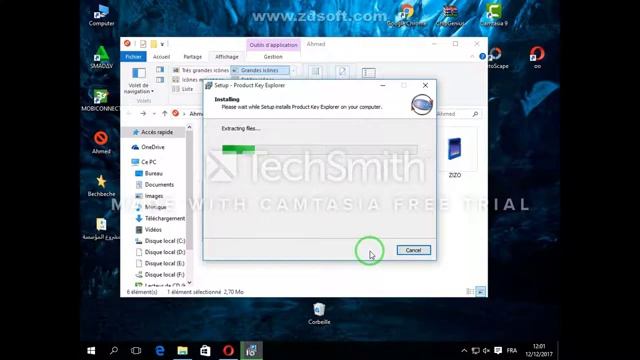Cancel the Product Key Explorer installation

[413, 250]
